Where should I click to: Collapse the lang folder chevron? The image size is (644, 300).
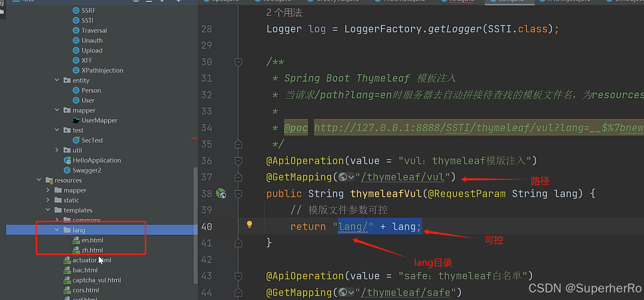pos(57,230)
